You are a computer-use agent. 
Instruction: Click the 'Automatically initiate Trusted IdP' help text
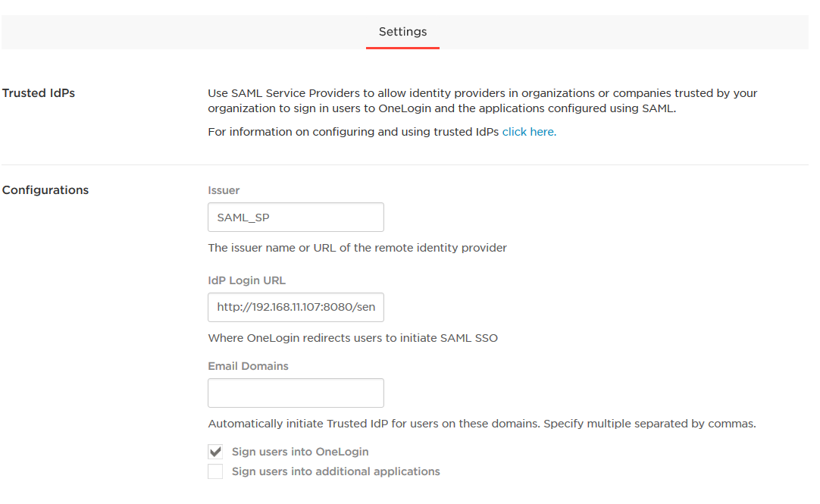[x=481, y=424]
